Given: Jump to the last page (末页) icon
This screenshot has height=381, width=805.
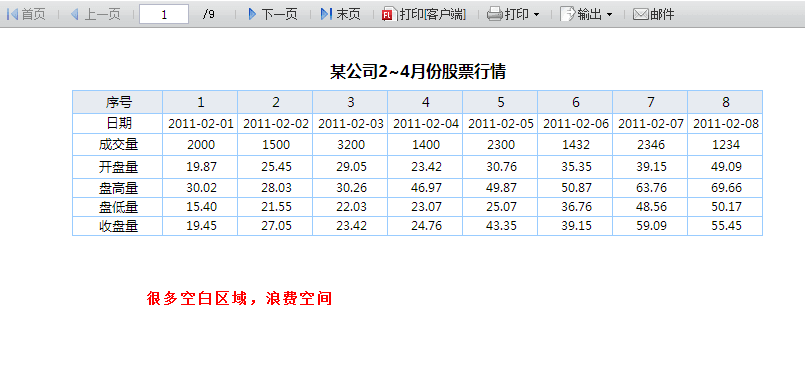Looking at the screenshot, I should point(326,14).
